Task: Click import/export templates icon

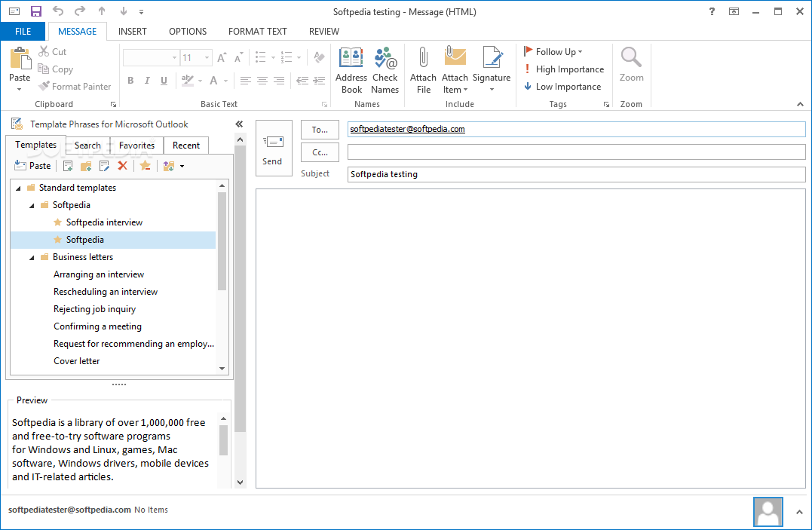Action: [x=169, y=166]
